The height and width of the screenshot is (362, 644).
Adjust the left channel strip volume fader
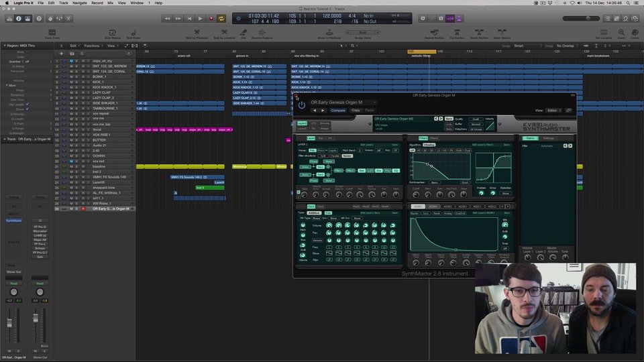pos(9,323)
